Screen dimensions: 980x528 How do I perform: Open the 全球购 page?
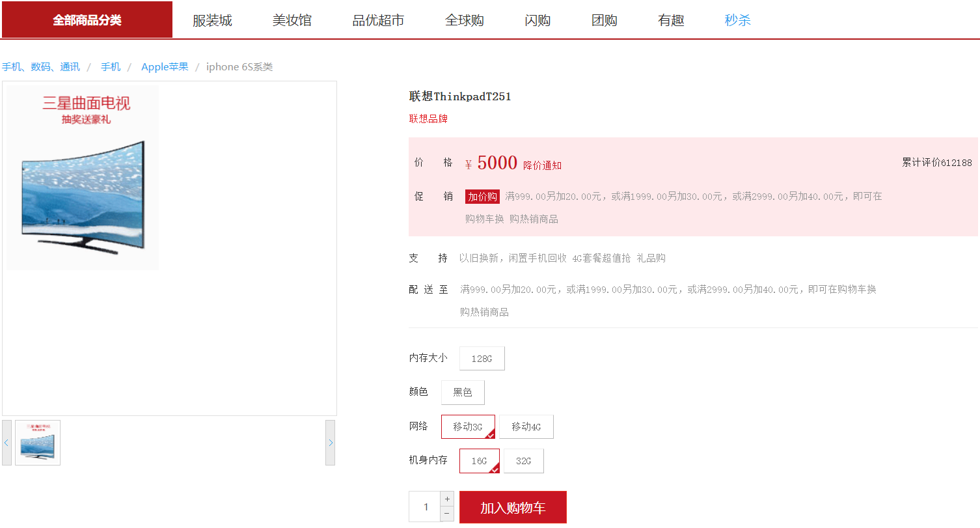(465, 20)
